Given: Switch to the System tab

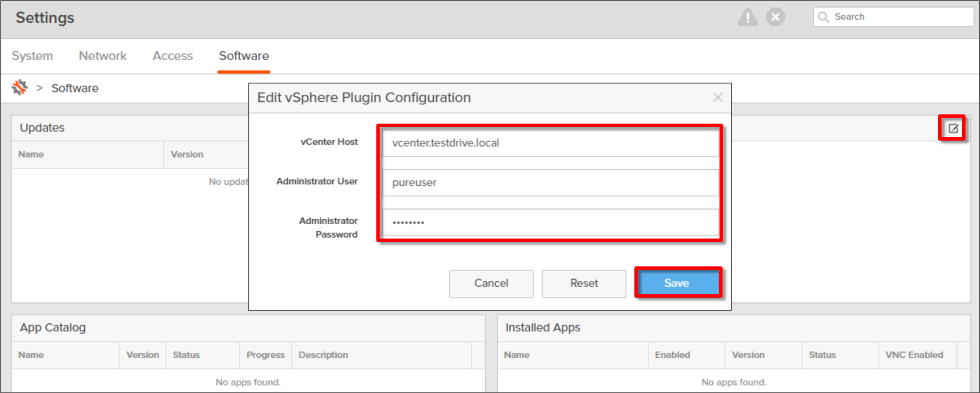Looking at the screenshot, I should coord(32,56).
